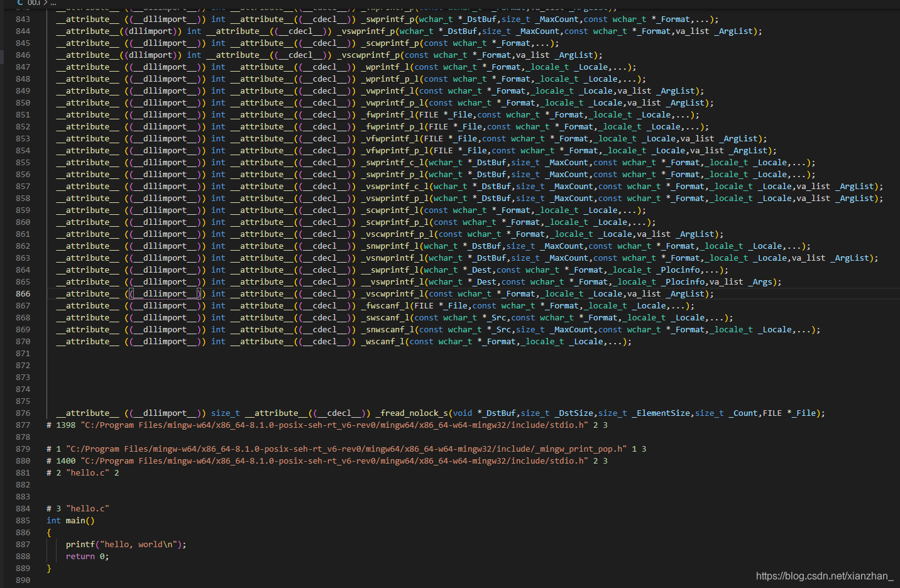This screenshot has height=588, width=900.
Task: Click the _wprintf_p_l function name
Action: [390, 79]
